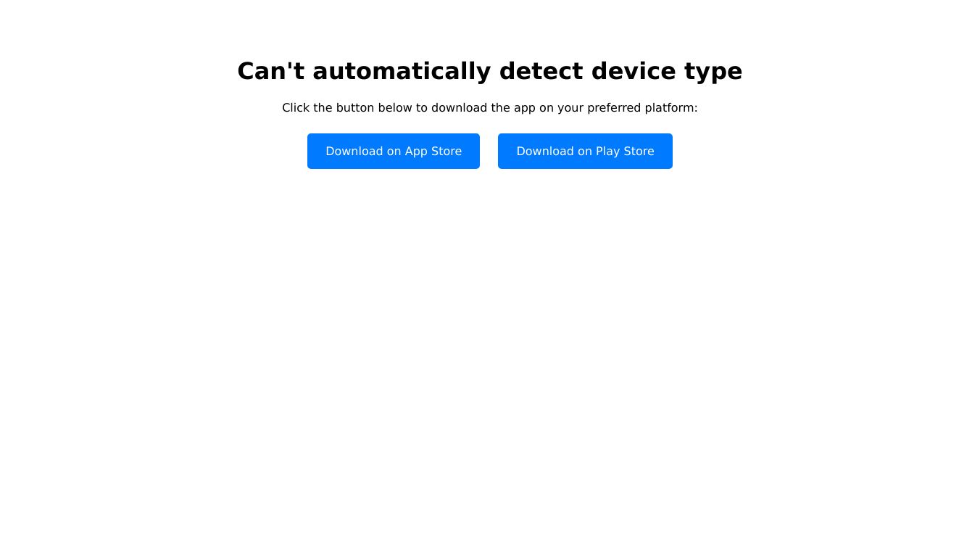Click the Download on App Store button
This screenshot has width=980, height=551.
click(394, 151)
